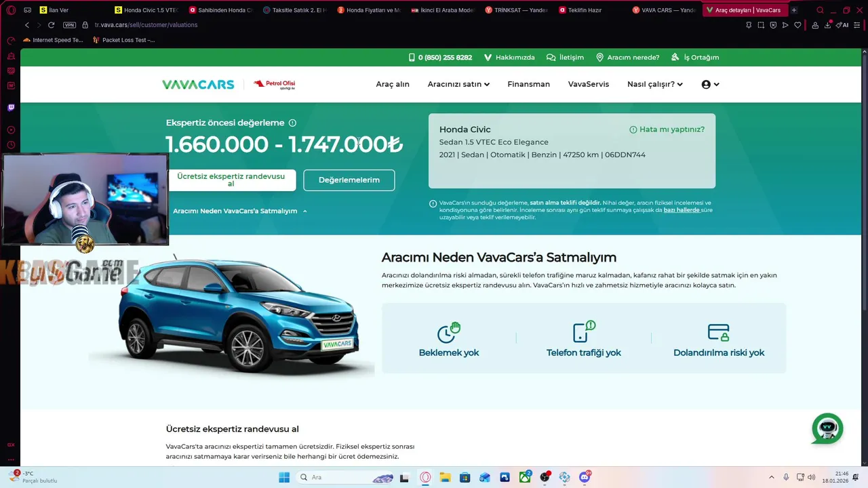
Task: Switch to Teklifin Hazır tab
Action: pyautogui.click(x=590, y=10)
